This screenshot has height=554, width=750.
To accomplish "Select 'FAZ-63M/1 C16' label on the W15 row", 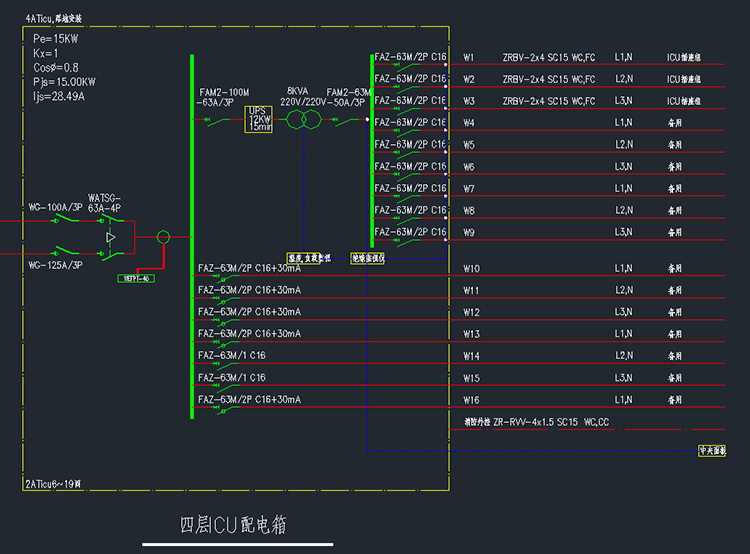I will 232,377.
